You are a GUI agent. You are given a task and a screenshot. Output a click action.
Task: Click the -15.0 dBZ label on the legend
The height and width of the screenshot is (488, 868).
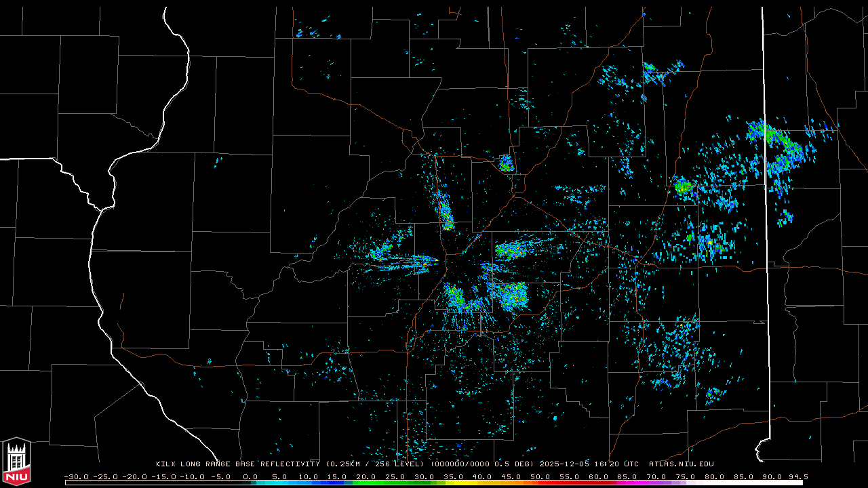point(163,476)
